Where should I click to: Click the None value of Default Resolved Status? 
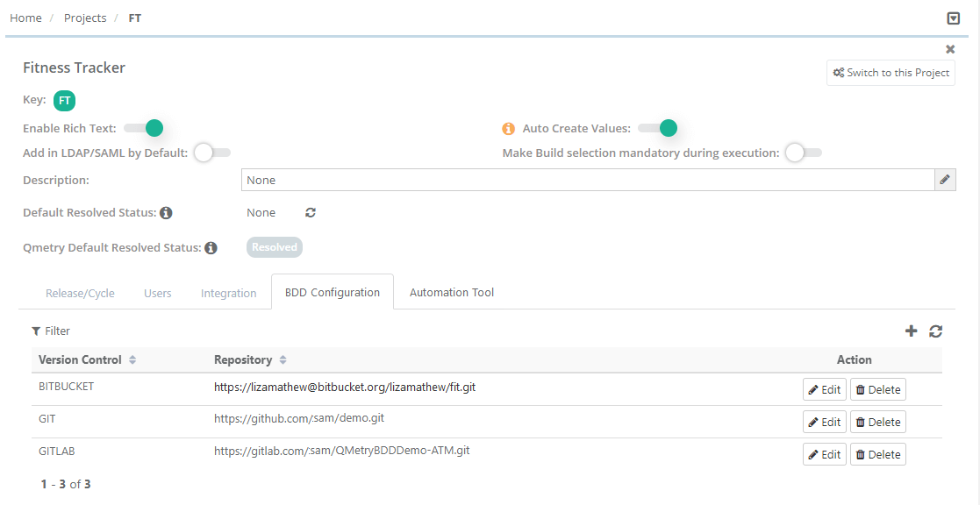point(261,213)
